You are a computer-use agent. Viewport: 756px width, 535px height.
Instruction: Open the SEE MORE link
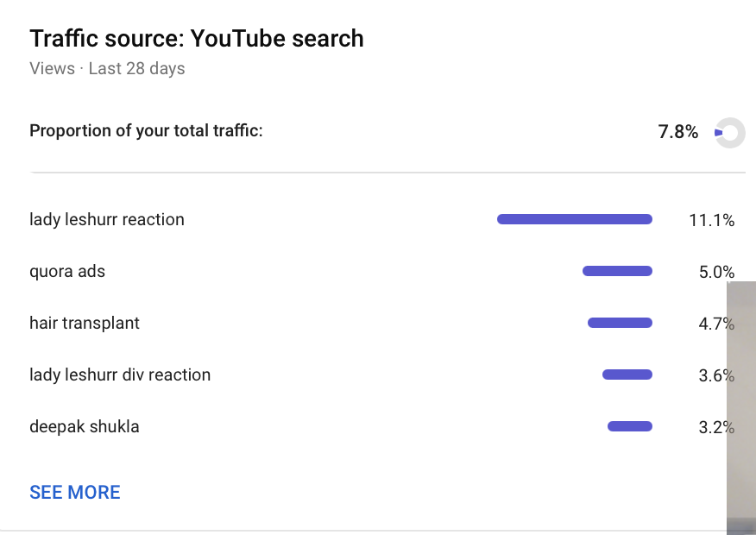click(x=75, y=492)
